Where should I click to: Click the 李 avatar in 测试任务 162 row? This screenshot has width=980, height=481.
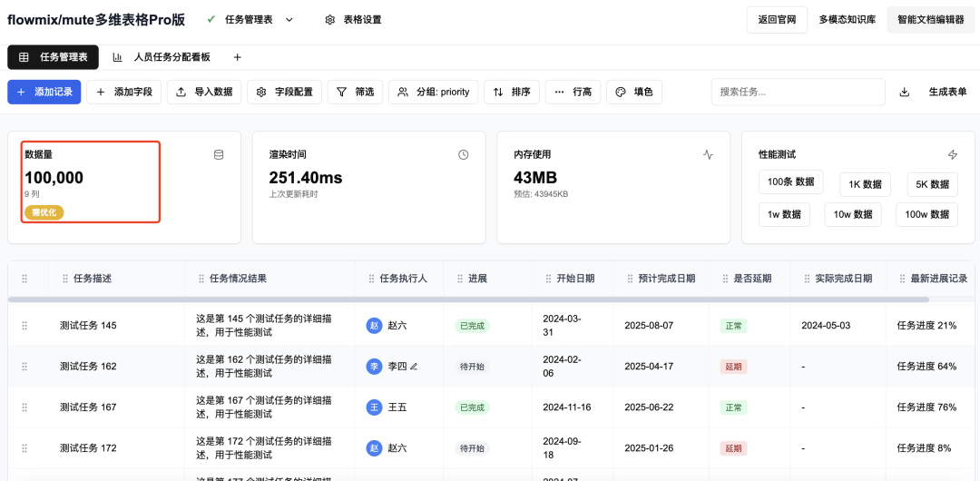[x=375, y=367]
